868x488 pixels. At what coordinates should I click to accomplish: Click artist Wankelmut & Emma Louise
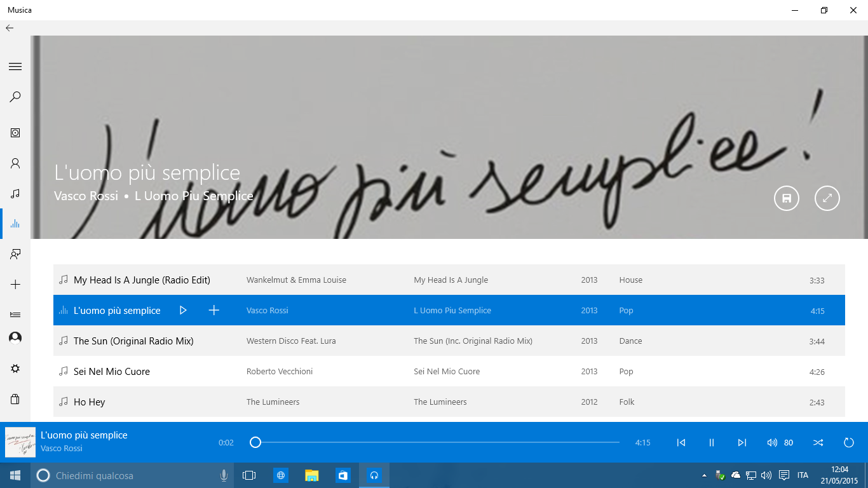(296, 280)
